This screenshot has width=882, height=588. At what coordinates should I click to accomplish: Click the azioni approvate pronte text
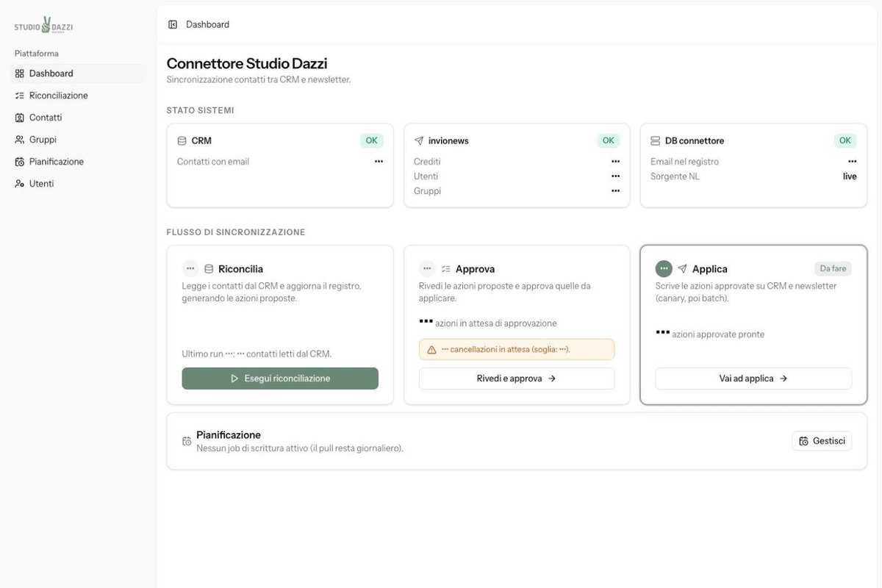(x=710, y=334)
